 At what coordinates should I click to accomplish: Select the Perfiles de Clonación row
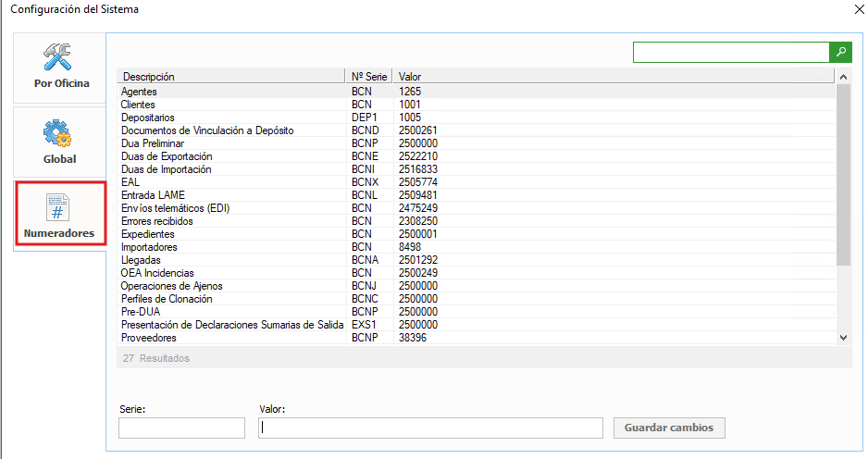(167, 299)
